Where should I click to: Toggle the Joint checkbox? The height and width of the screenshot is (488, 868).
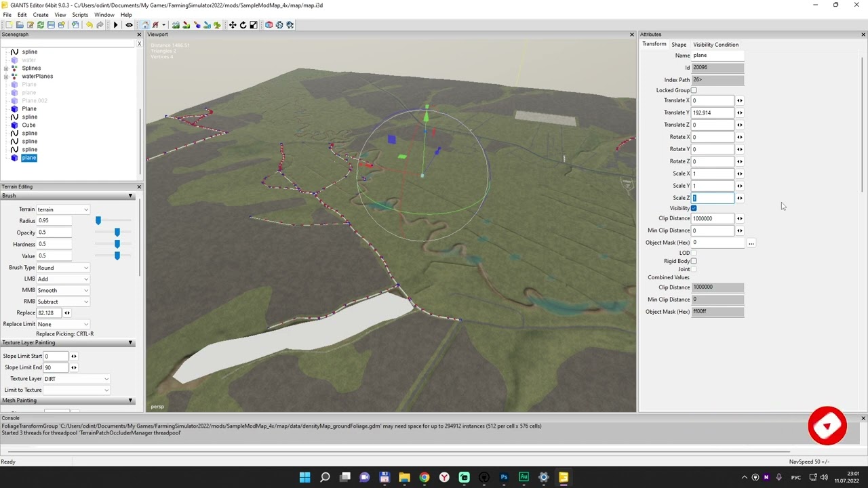point(694,269)
